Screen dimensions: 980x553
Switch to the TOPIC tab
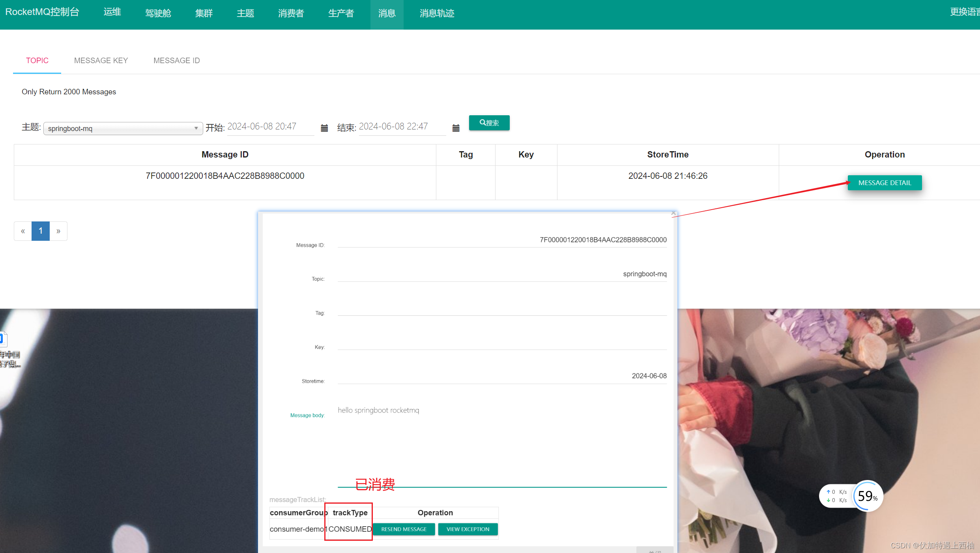pos(37,60)
